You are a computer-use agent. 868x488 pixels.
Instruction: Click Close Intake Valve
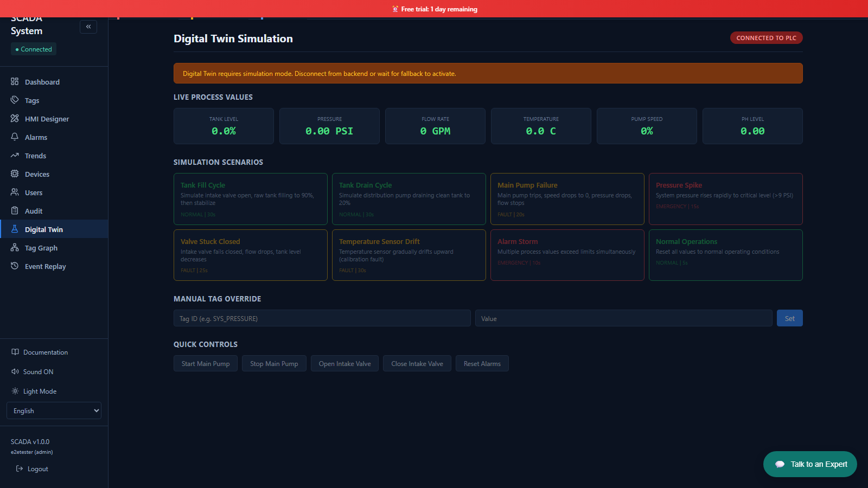click(x=417, y=363)
